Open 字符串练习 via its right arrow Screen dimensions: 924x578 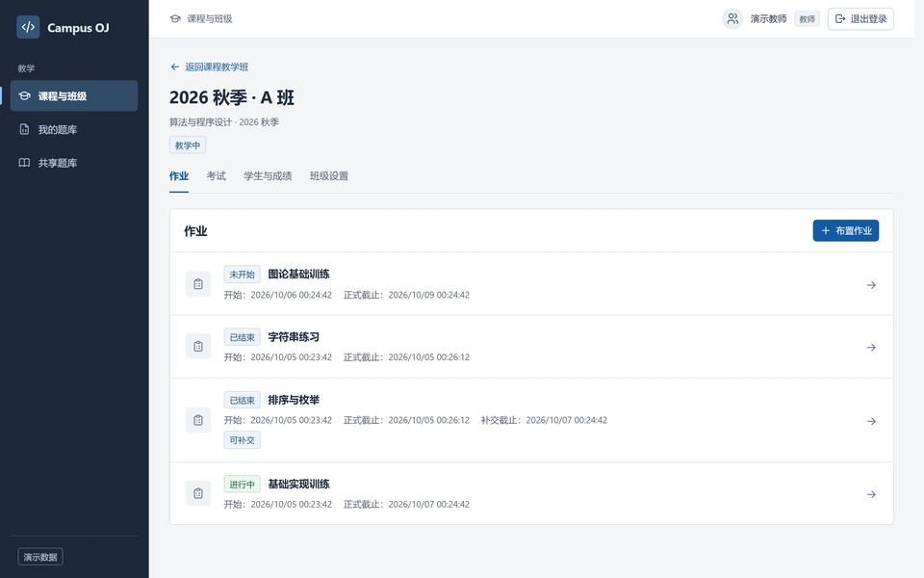tap(871, 348)
